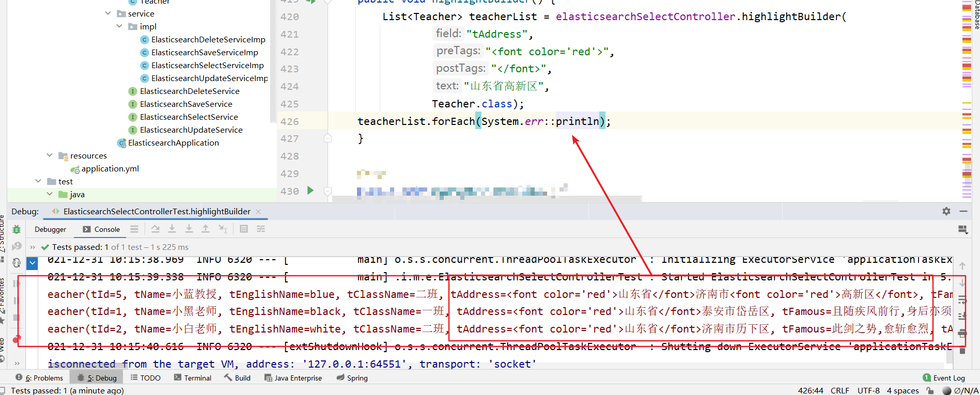This screenshot has width=980, height=395.
Task: Click the rerun failed tests icon
Action: point(17,246)
